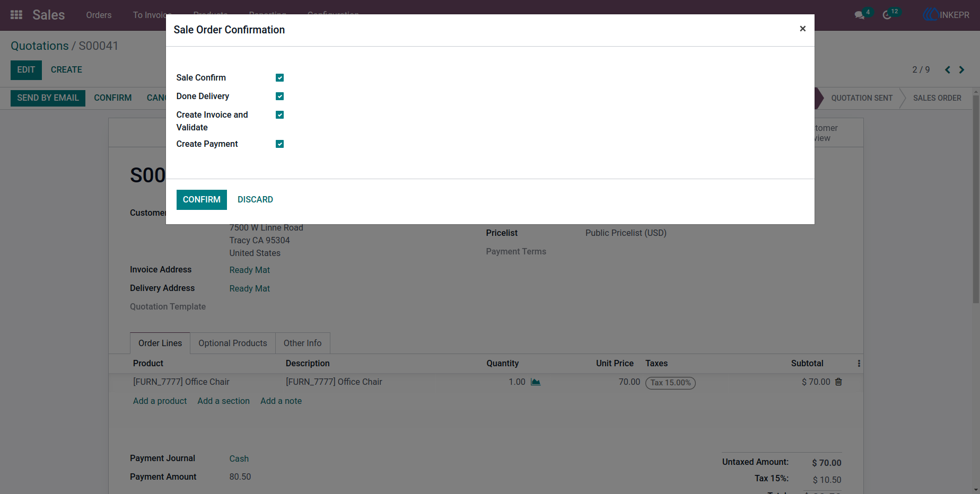Open the forecast chart icon beside quantity
Screen dimensions: 980x494
click(536, 382)
